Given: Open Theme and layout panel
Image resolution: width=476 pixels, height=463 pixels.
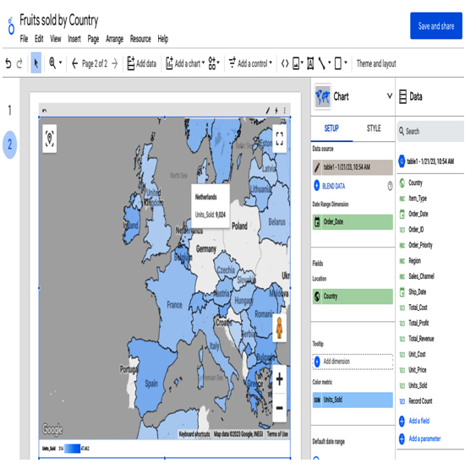Looking at the screenshot, I should pyautogui.click(x=376, y=63).
